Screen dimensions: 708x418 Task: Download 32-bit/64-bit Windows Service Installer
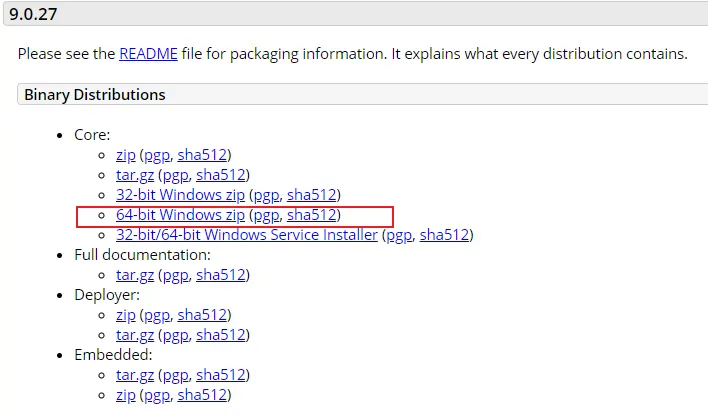point(247,235)
